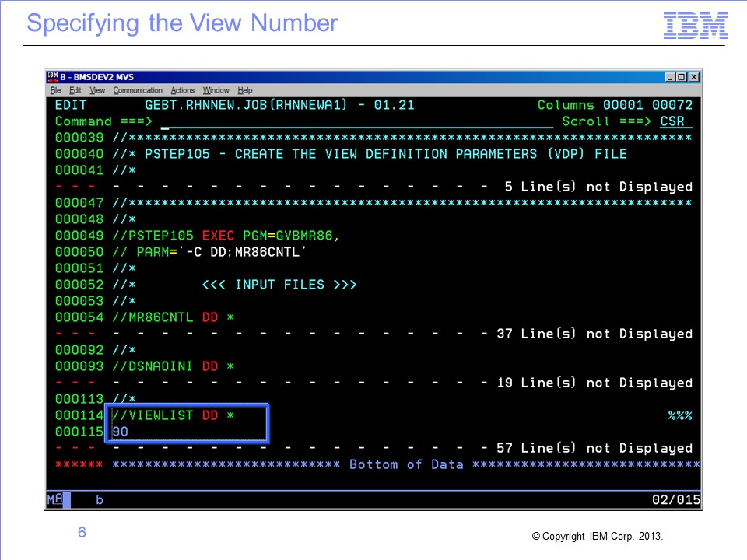Click line number 000092
747x560 pixels.
pyautogui.click(x=79, y=350)
